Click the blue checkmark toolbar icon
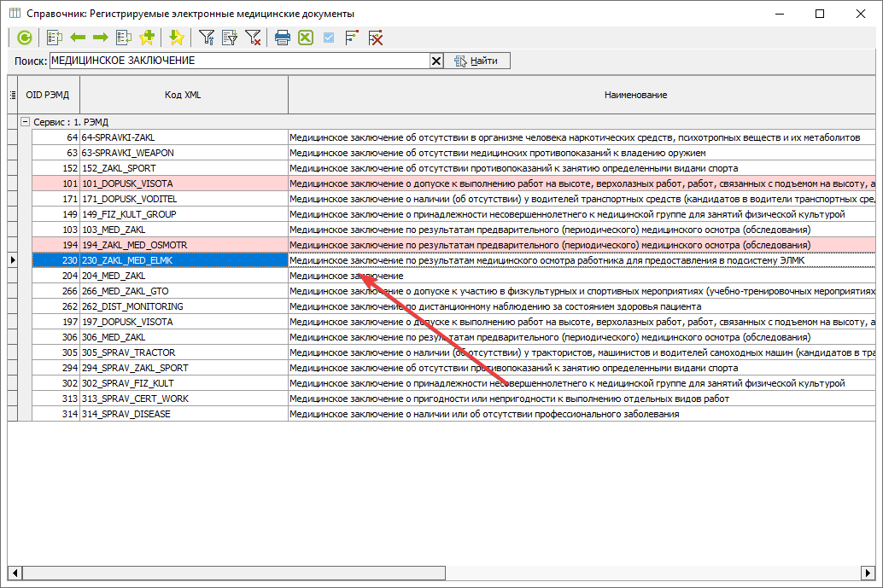Screen dimensions: 883x588 pos(329,38)
